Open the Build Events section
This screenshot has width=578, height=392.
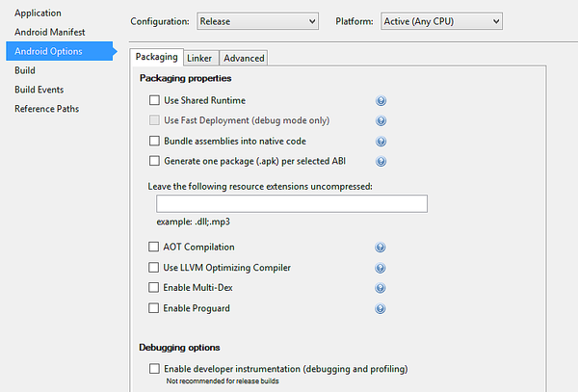39,90
